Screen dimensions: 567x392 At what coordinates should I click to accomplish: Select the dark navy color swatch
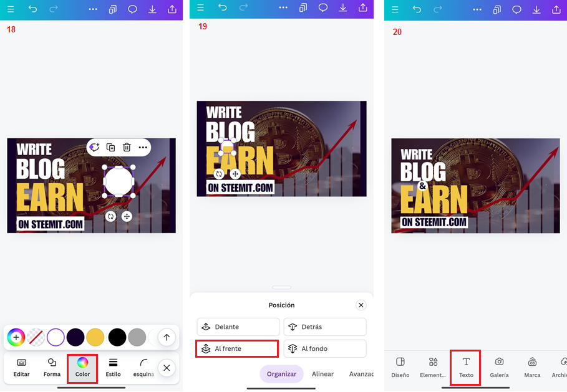tap(75, 337)
